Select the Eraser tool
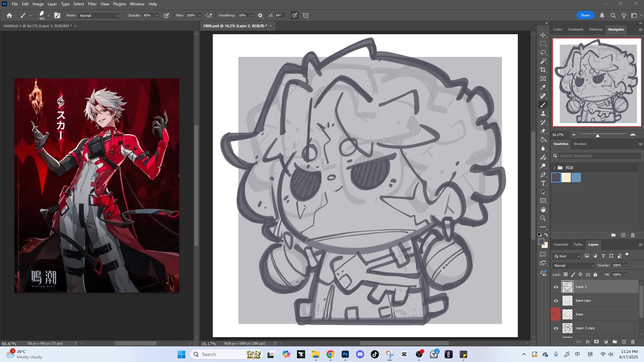The image size is (644, 362). 543,131
